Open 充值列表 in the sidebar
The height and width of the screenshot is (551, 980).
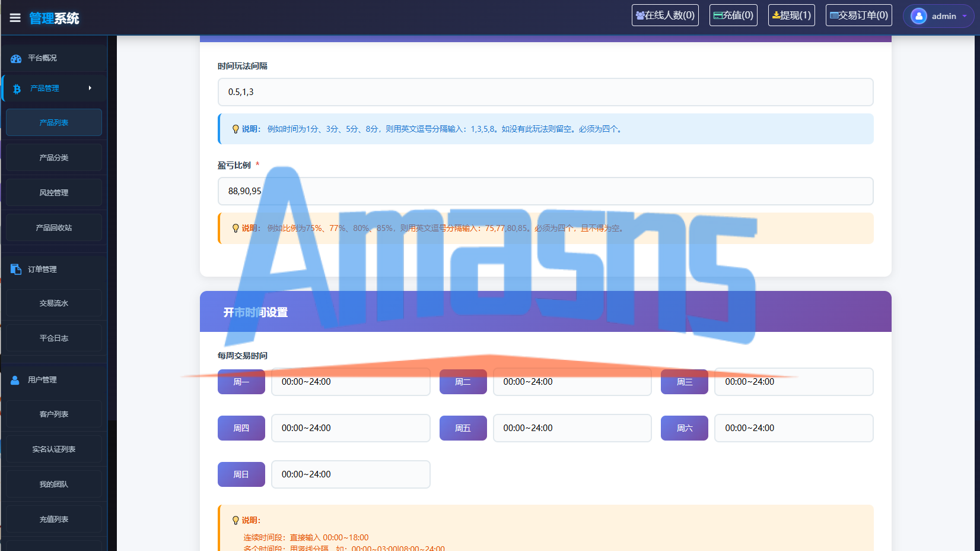(54, 519)
